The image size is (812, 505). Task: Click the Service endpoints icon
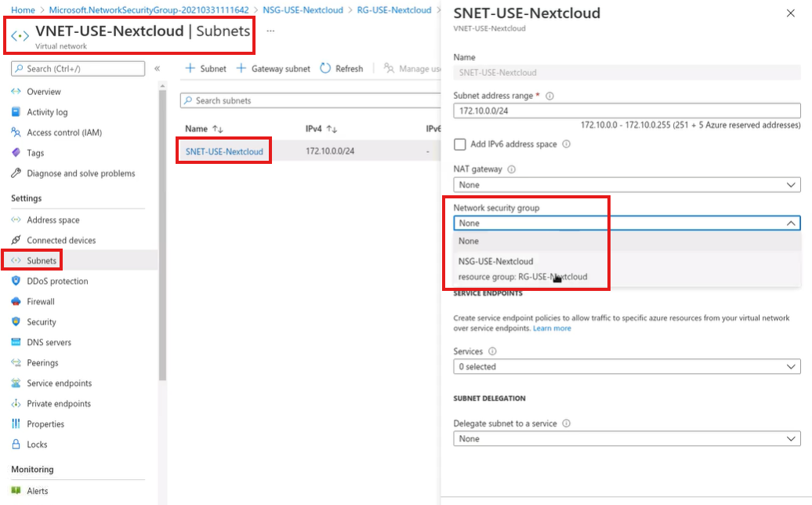(x=16, y=383)
